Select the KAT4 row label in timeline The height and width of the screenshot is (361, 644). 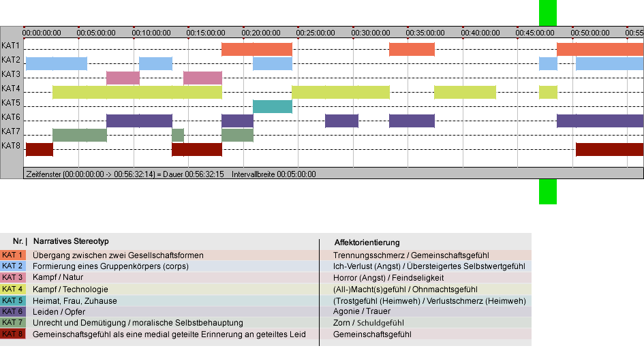[x=11, y=89]
